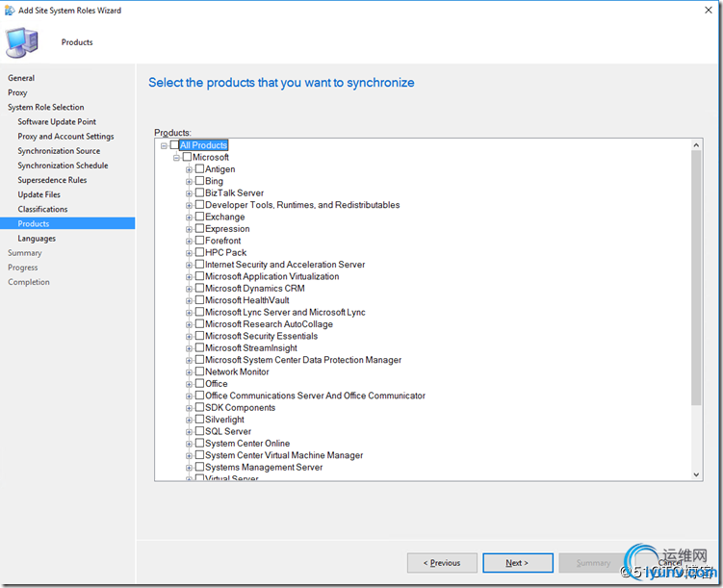Click the Summary button
Screen dimensions: 723x588
tap(593, 563)
